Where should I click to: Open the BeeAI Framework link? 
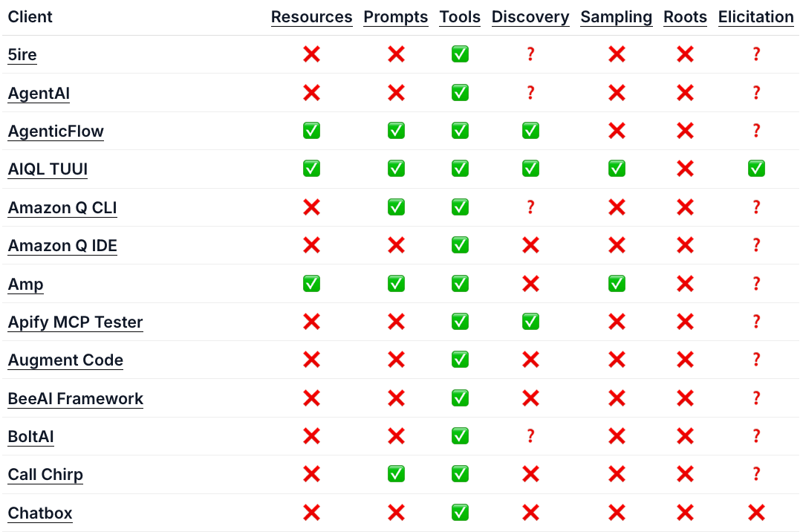tap(75, 398)
